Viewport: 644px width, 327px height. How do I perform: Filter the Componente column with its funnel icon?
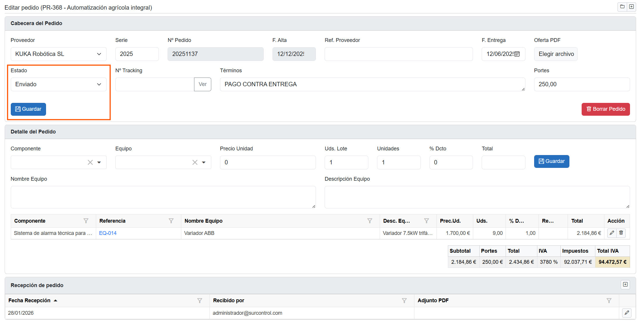[x=86, y=221]
